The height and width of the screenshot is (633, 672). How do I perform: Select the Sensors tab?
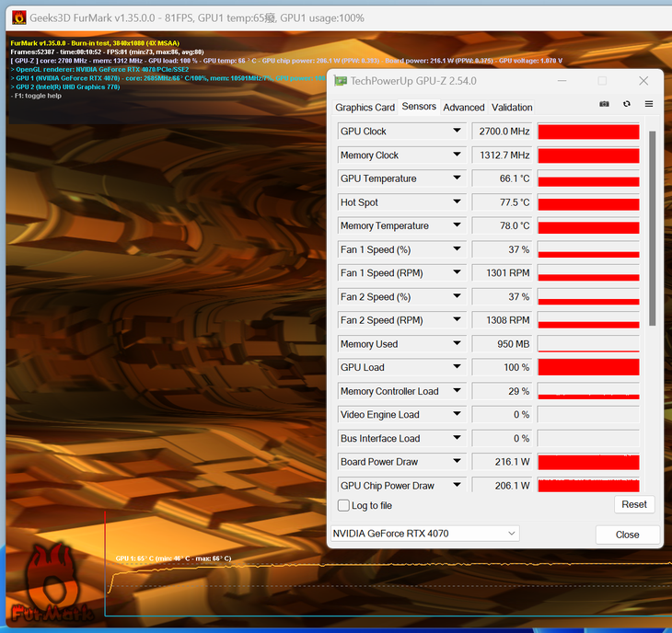point(419,106)
